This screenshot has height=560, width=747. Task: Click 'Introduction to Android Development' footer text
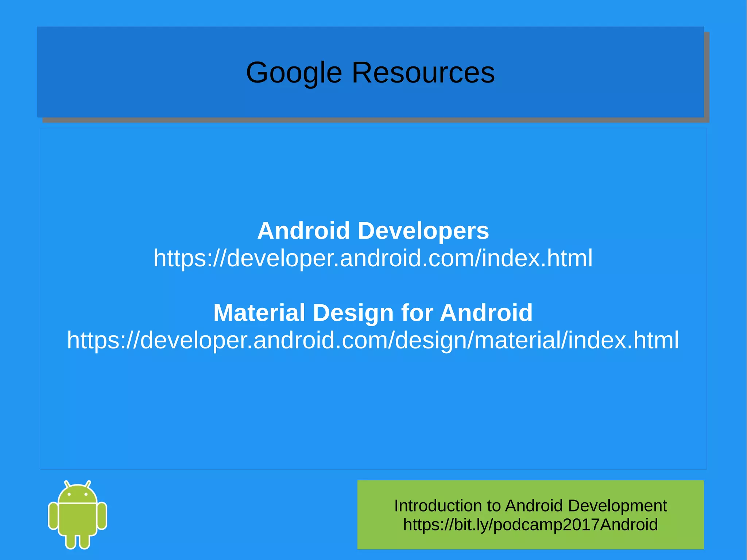point(530,506)
